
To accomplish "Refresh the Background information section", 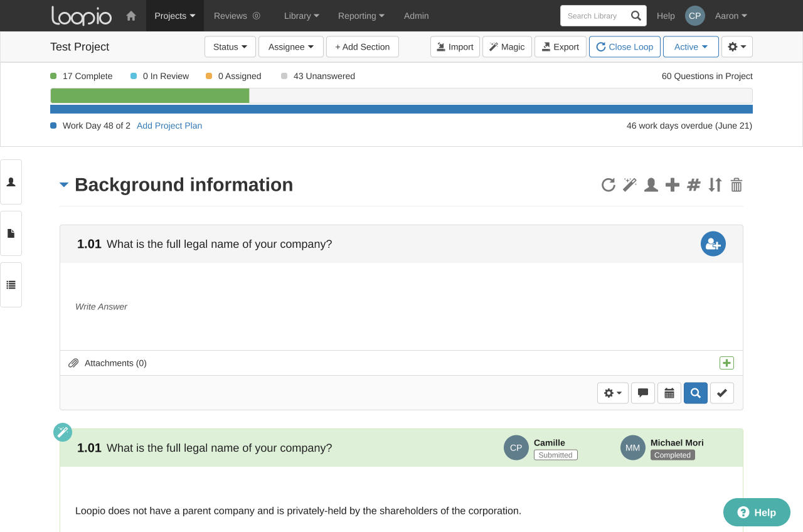I will (609, 184).
